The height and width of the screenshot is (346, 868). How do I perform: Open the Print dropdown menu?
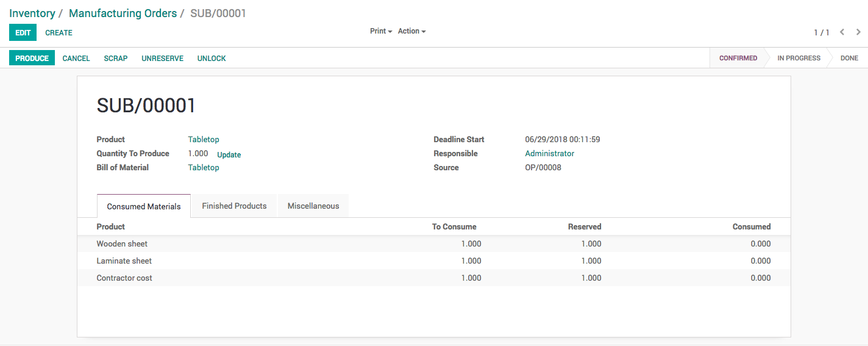pyautogui.click(x=380, y=31)
